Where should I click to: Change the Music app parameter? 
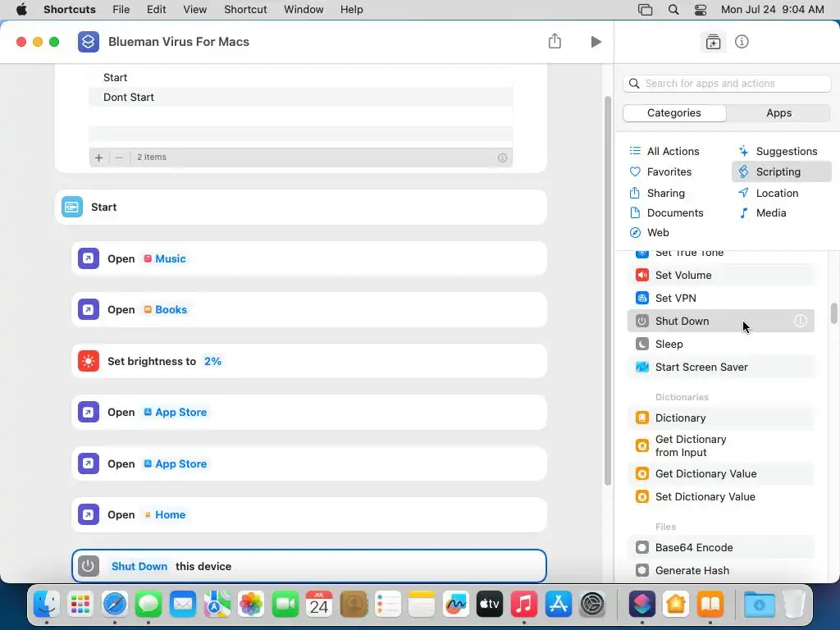164,258
